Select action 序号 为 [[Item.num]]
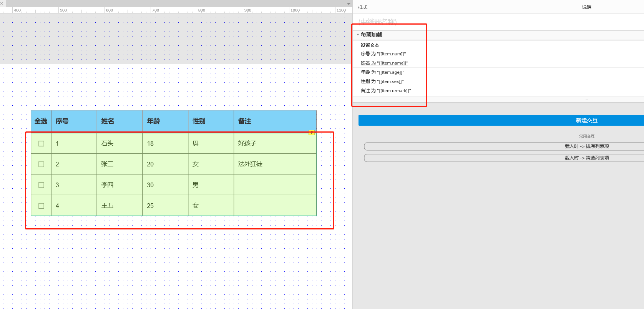 coord(383,54)
